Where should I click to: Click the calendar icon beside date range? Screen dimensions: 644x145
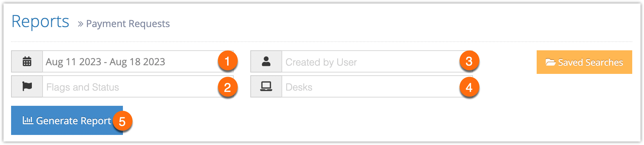point(27,61)
